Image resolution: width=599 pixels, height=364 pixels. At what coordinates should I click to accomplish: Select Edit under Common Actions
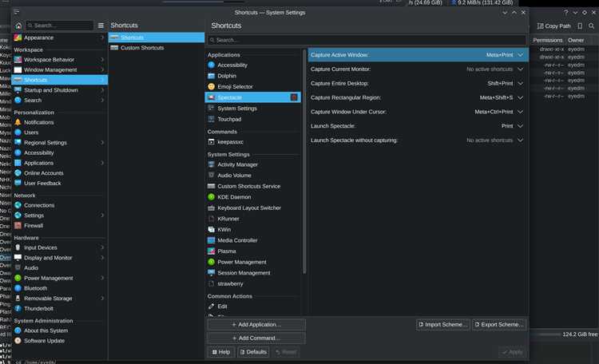pos(253,307)
